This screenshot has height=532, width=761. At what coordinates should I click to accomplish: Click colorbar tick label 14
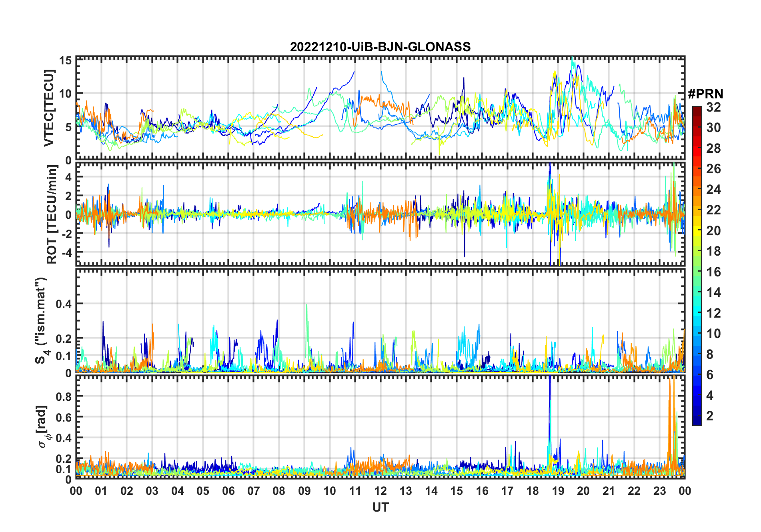click(x=713, y=292)
